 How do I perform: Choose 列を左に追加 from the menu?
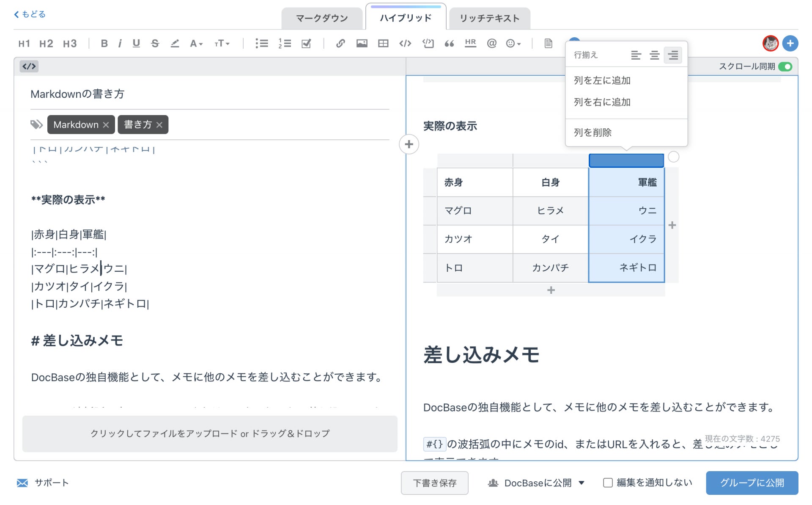pyautogui.click(x=602, y=80)
